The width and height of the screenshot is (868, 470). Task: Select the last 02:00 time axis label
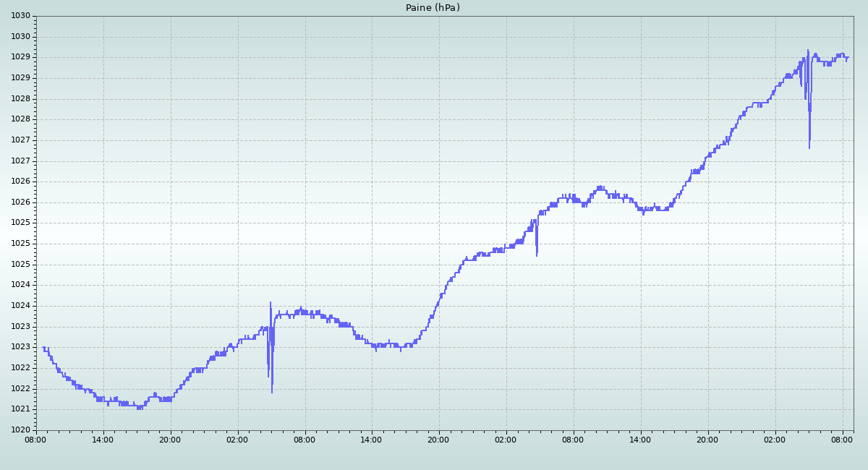pos(775,439)
